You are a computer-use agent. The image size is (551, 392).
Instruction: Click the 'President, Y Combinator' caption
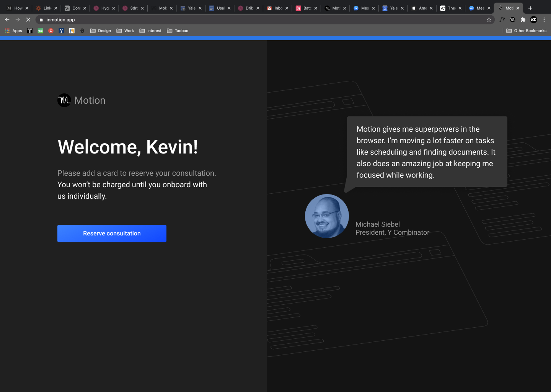click(x=392, y=232)
